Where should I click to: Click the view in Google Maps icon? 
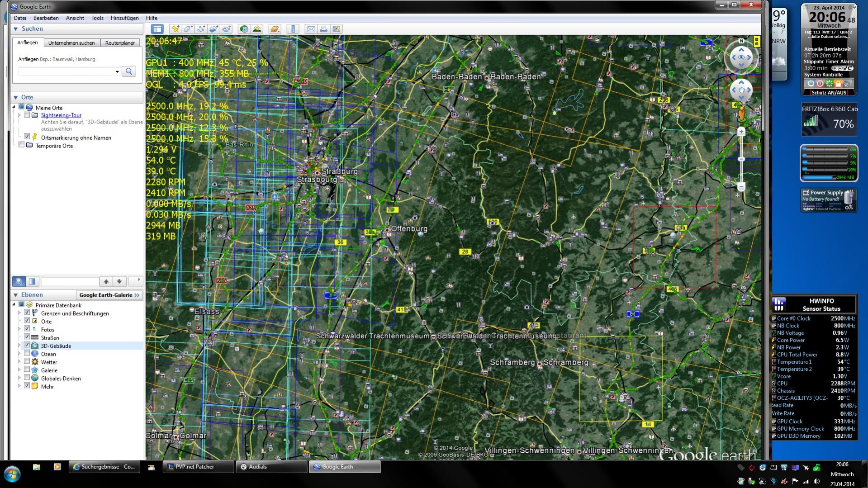pos(336,29)
